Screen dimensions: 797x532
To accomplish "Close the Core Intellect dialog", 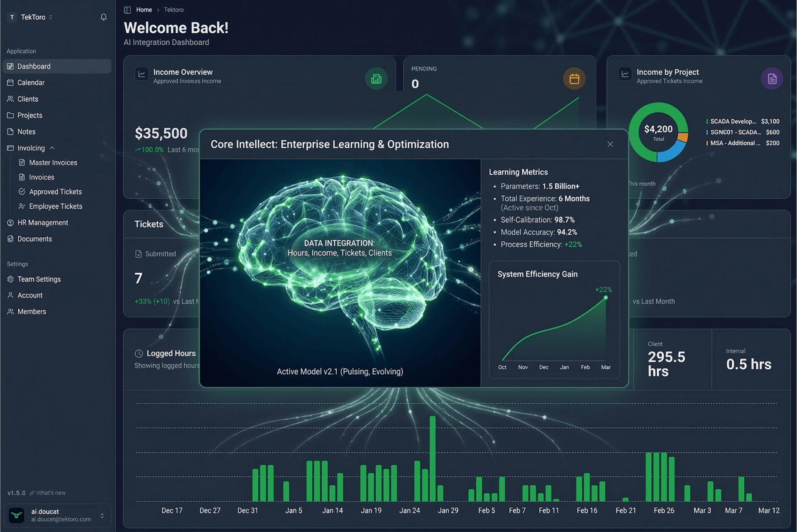I will [610, 144].
